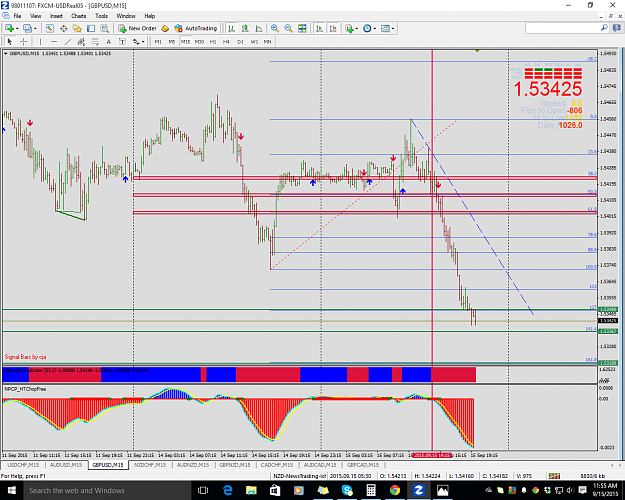Switch to H4 timeframe
This screenshot has width=625, height=500.
point(226,41)
